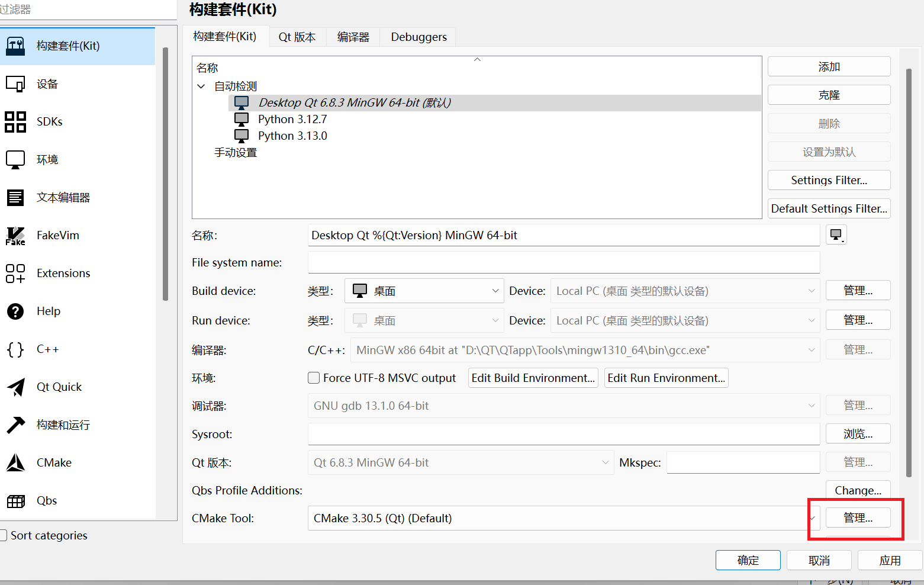Click Edit Build Environment... button

click(x=533, y=378)
